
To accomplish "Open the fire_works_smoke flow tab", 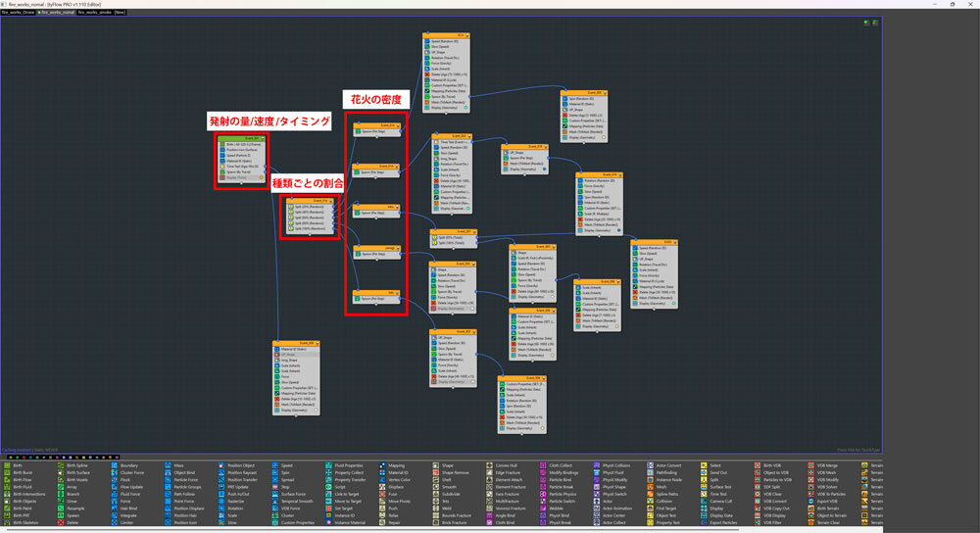I will pos(94,13).
